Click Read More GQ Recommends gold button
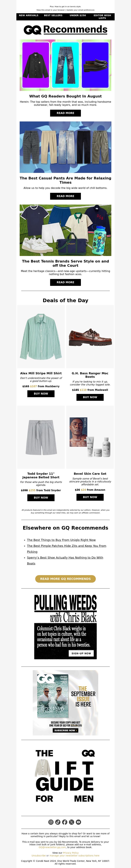131x868 pixels. tap(65, 579)
